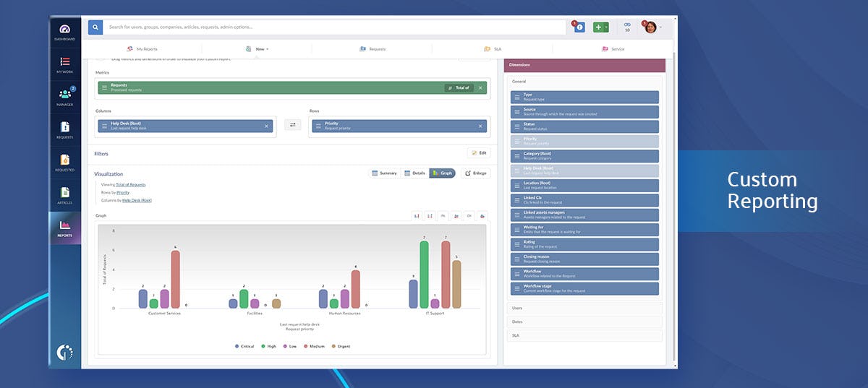
Task: Open the notifications alert icon
Action: [x=579, y=27]
